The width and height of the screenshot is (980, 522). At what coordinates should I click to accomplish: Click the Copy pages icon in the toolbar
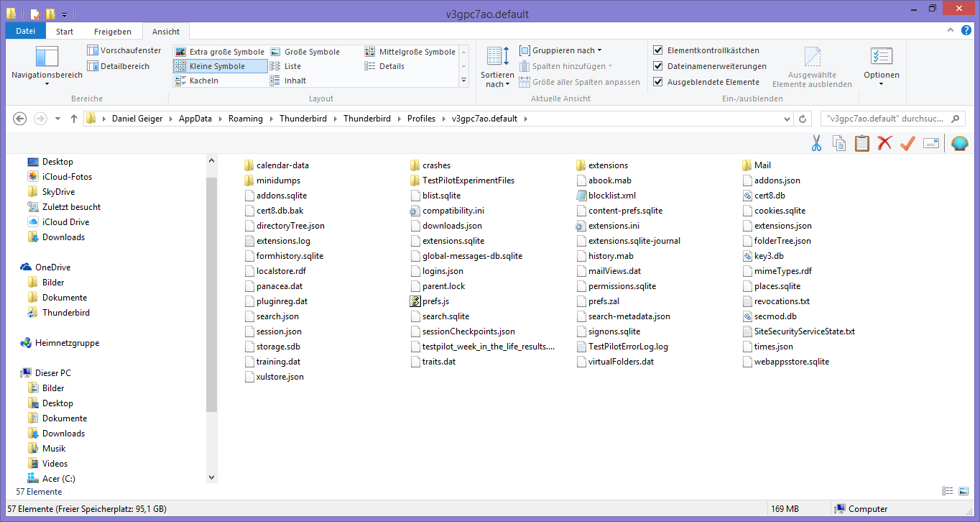tap(838, 143)
